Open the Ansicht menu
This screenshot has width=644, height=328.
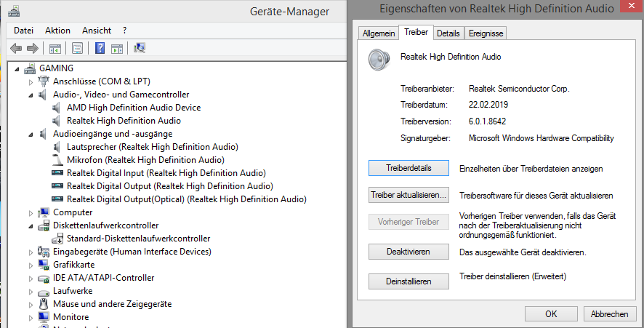point(97,31)
